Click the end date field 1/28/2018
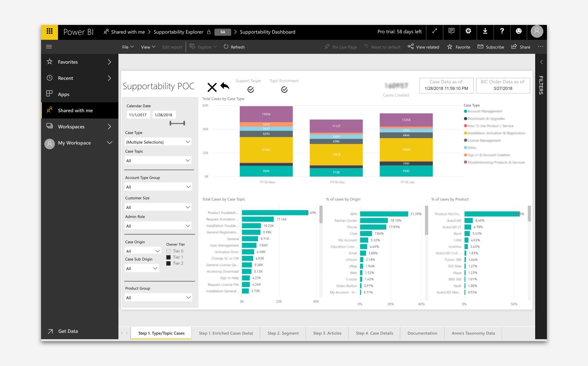This screenshot has height=366, width=588. tap(164, 115)
